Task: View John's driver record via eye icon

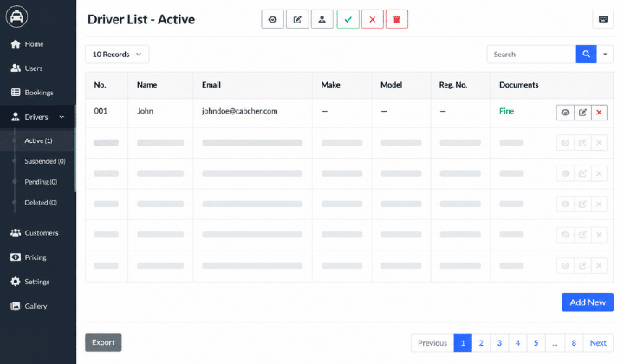Action: [565, 113]
